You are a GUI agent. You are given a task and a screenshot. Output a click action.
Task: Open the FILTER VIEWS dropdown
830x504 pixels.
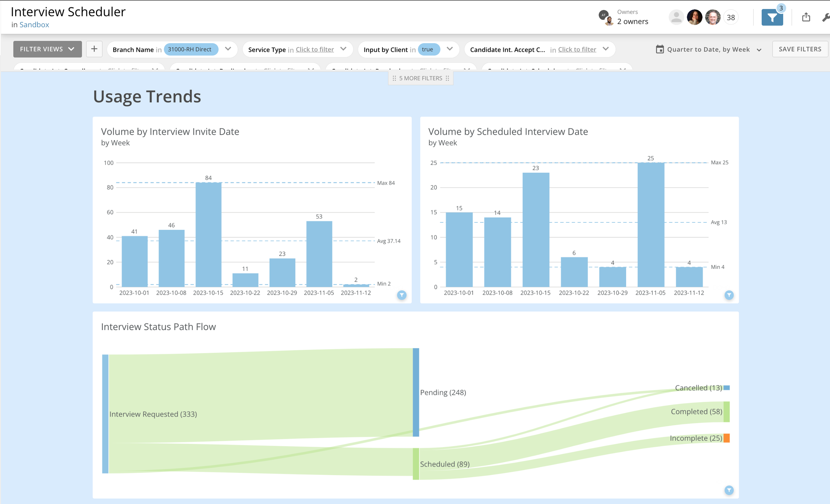(x=47, y=49)
